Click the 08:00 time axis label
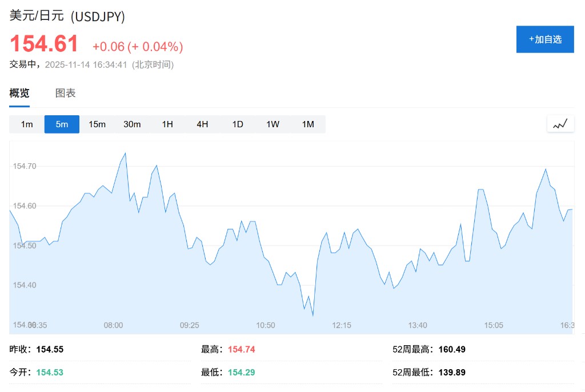Image resolution: width=585 pixels, height=392 pixels. pos(113,325)
